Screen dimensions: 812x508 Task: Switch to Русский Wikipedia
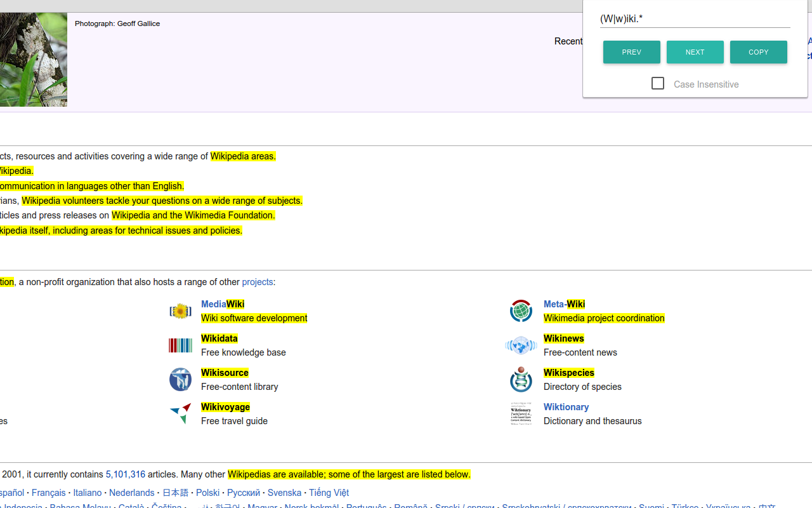coord(244,493)
